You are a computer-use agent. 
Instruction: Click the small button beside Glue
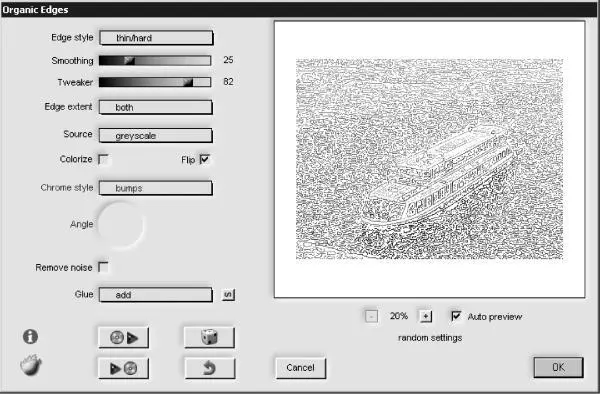228,295
